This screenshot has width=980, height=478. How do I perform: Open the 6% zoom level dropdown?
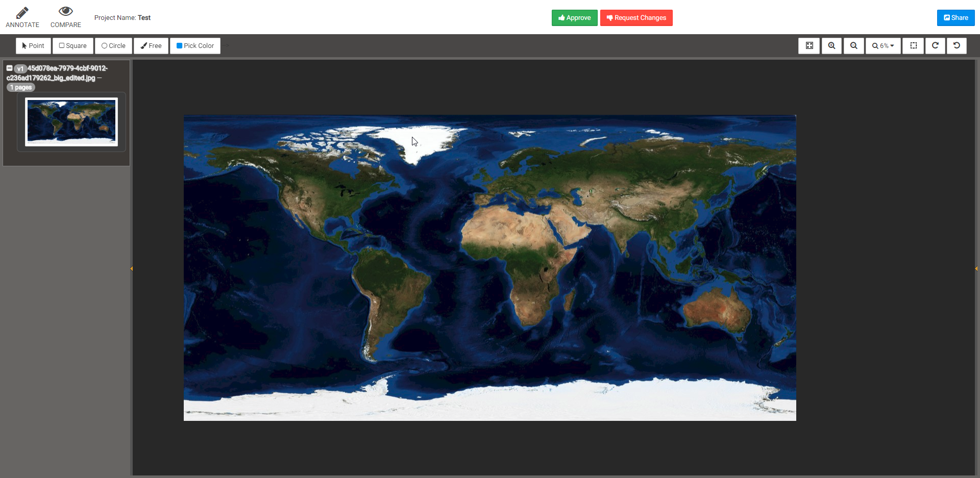point(883,45)
